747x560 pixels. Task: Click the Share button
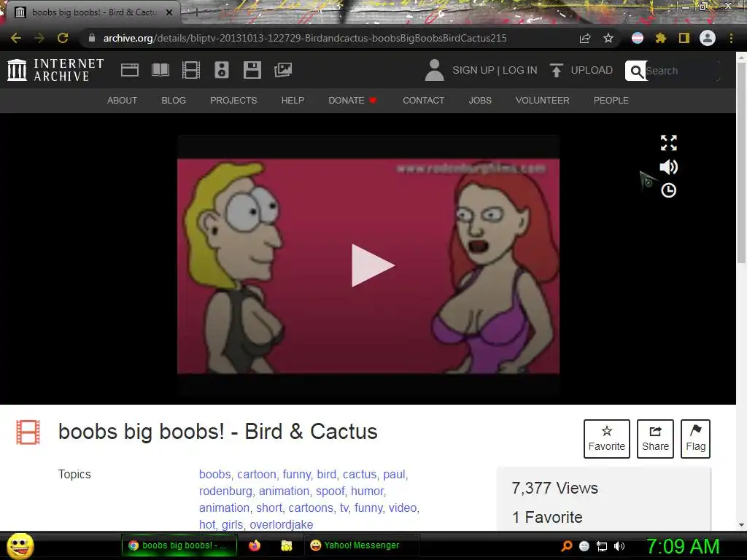click(655, 438)
